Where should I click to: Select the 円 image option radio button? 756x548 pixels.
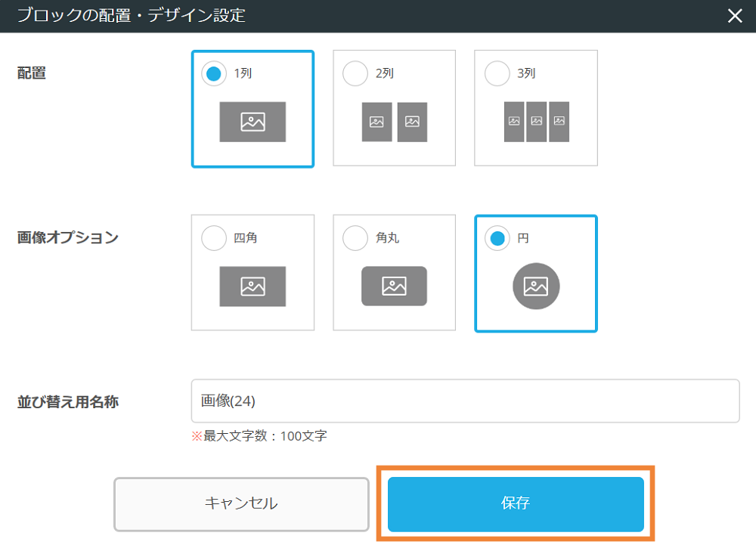tap(497, 237)
